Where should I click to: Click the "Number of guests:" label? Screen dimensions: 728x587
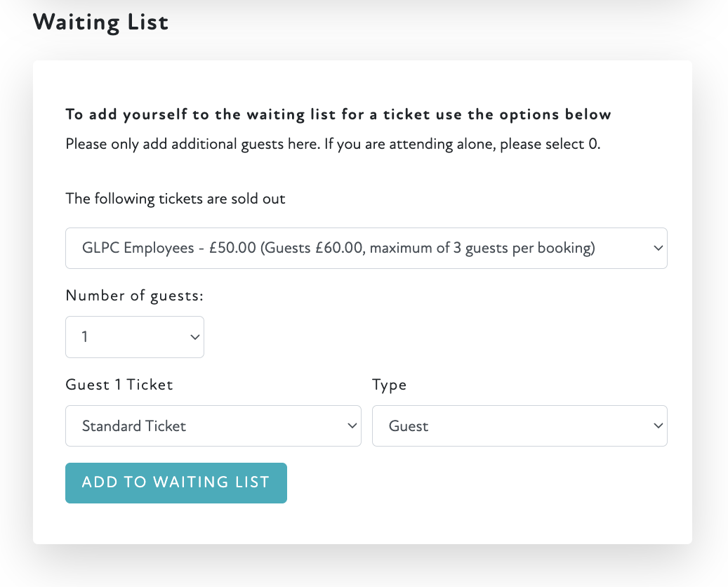(134, 296)
